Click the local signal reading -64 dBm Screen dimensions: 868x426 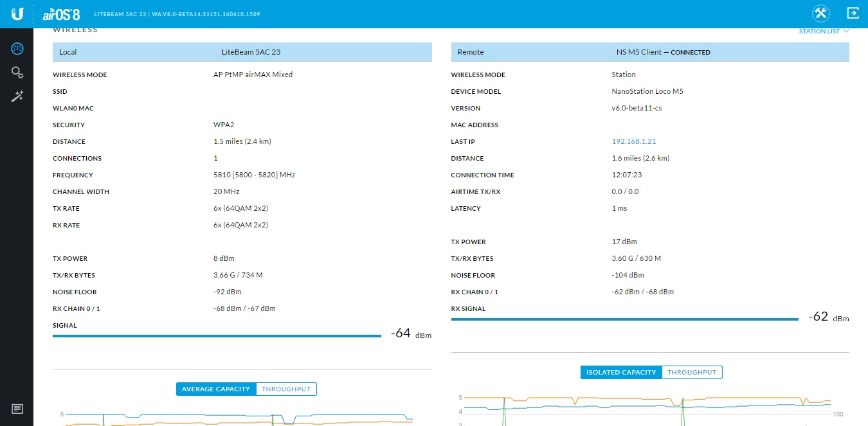(411, 333)
